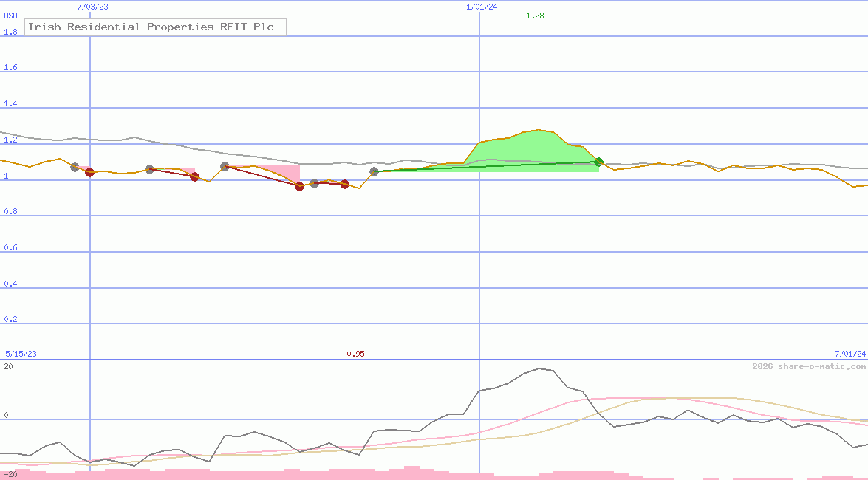Click the 0.2 price axis label
Screen dimensions: 868x480
point(10,320)
